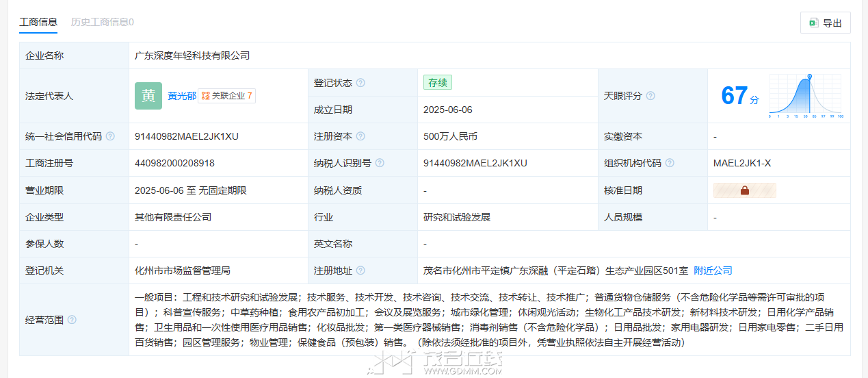Show help info for 纳税人识别号

click(380, 163)
